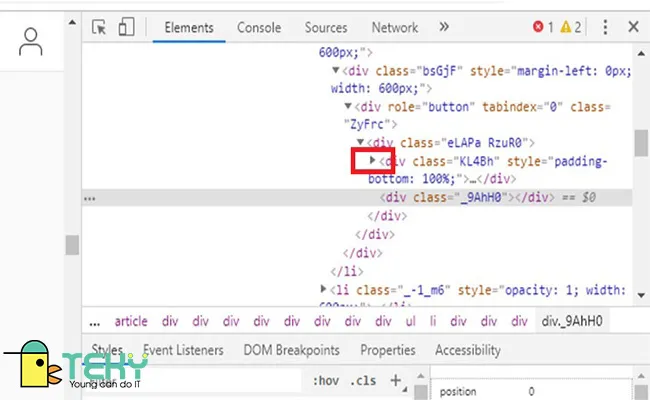
Task: Show more DevTools tabs via chevron
Action: (x=444, y=28)
